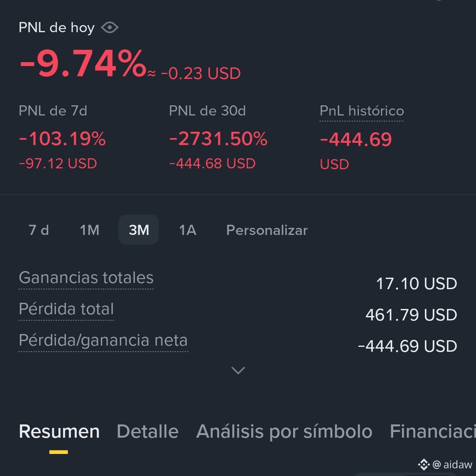Toggle the PNL de hoy eye icon
The height and width of the screenshot is (476, 476).
(x=110, y=28)
